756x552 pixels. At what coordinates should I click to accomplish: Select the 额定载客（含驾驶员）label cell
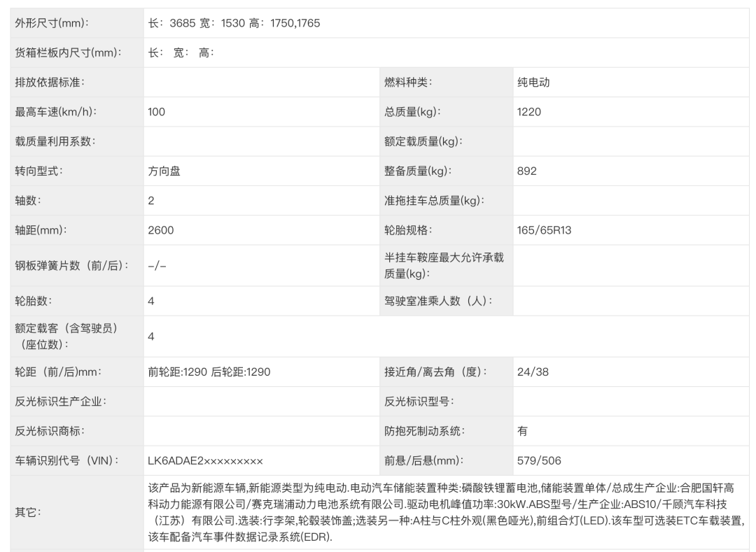tap(66, 337)
